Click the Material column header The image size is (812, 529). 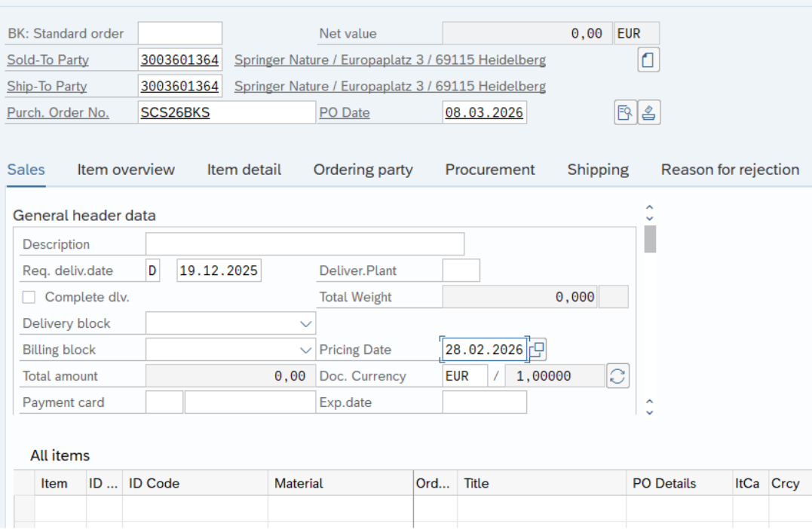(341, 483)
